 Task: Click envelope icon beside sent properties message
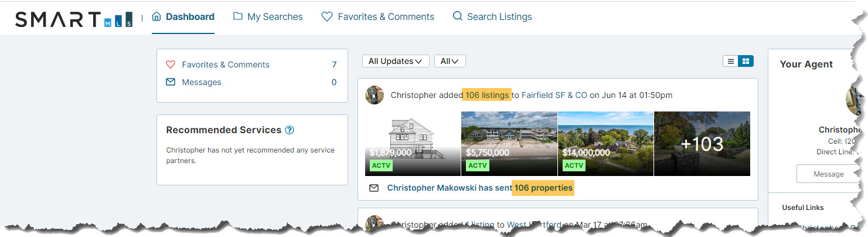pyautogui.click(x=374, y=188)
